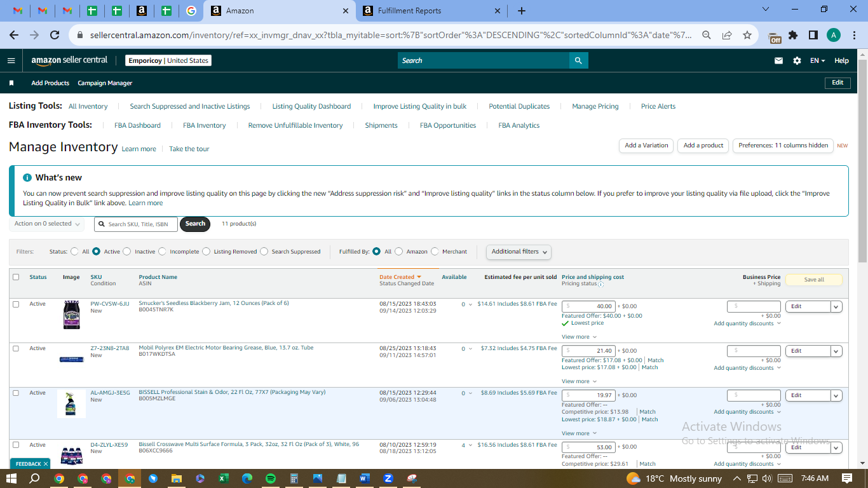This screenshot has height=488, width=868.
Task: Click the Pricing status info icon
Action: pos(601,284)
